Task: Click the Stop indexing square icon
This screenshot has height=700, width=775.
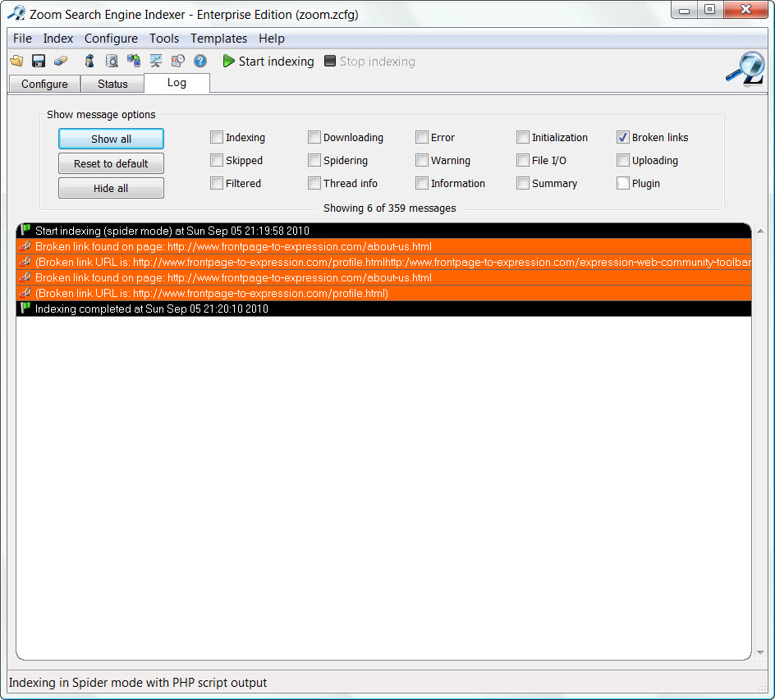Action: (330, 61)
